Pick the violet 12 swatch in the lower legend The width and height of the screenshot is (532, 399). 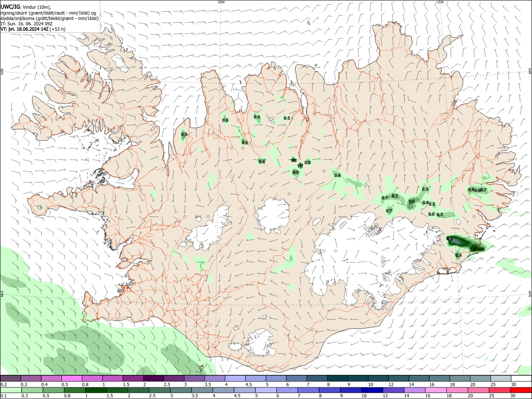[393, 390]
